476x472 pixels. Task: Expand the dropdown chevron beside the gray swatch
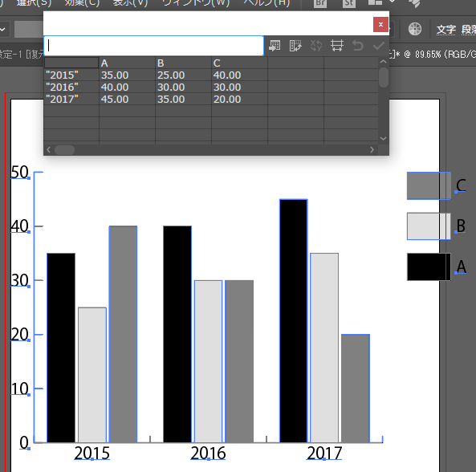pos(2,30)
